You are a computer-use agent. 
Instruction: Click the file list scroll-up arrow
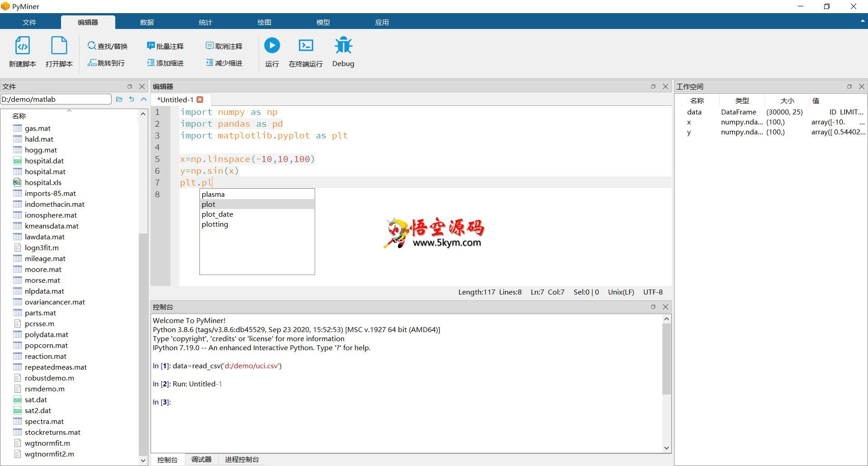coord(143,114)
